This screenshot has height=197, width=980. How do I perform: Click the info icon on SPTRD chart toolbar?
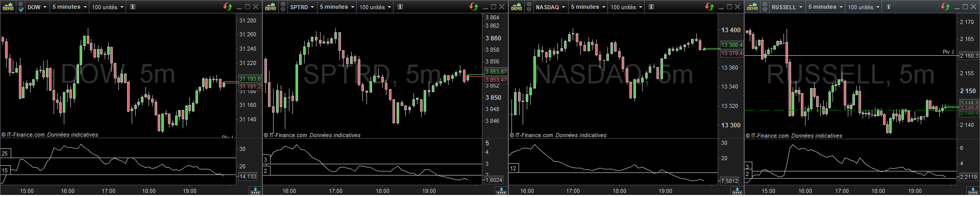400,7
